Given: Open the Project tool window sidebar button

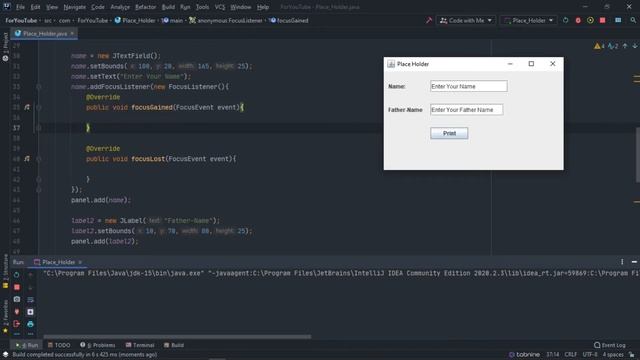Looking at the screenshot, I should tap(5, 47).
